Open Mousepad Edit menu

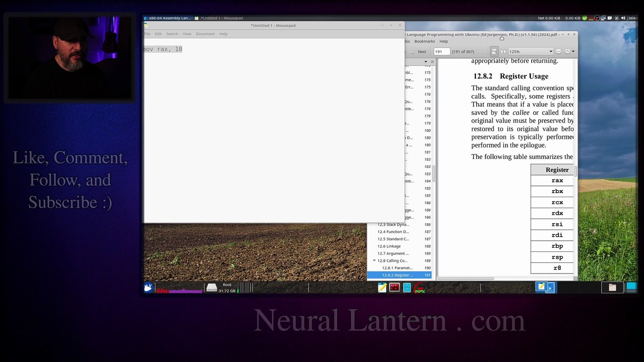pos(158,34)
